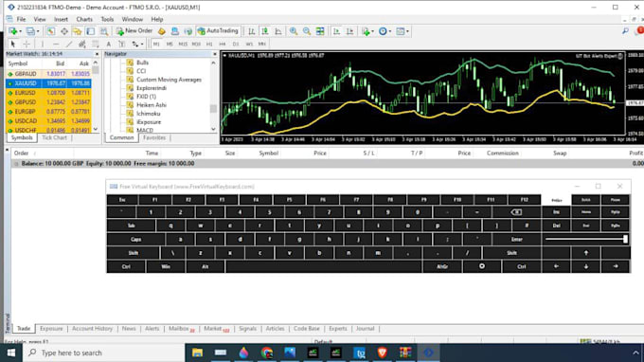644x362 pixels.
Task: Switch chart to line chart icon
Action: [278, 31]
